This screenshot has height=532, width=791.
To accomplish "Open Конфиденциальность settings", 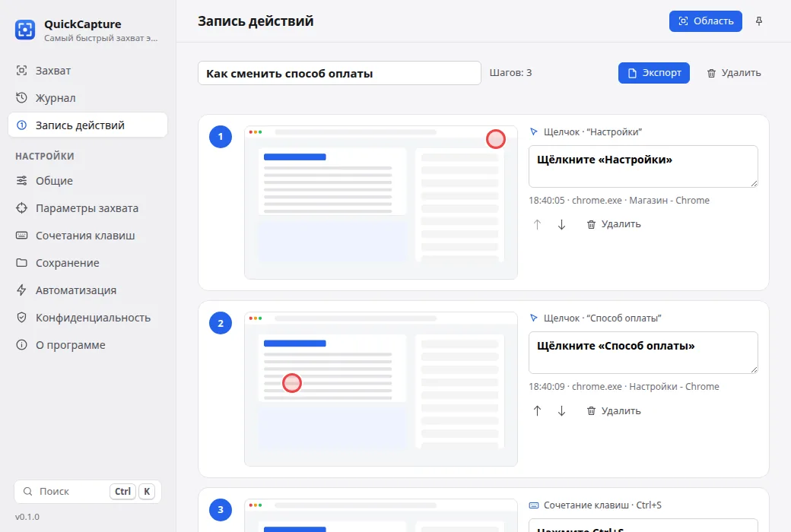I will tap(87, 318).
